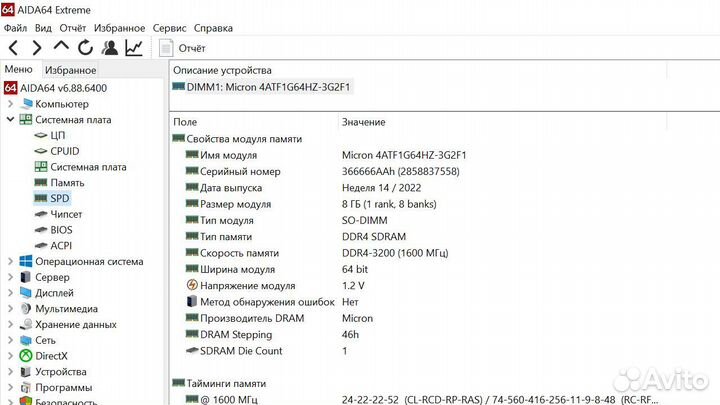Click the Forward arrow in the toolbar
This screenshot has height=405, width=720.
coord(36,48)
